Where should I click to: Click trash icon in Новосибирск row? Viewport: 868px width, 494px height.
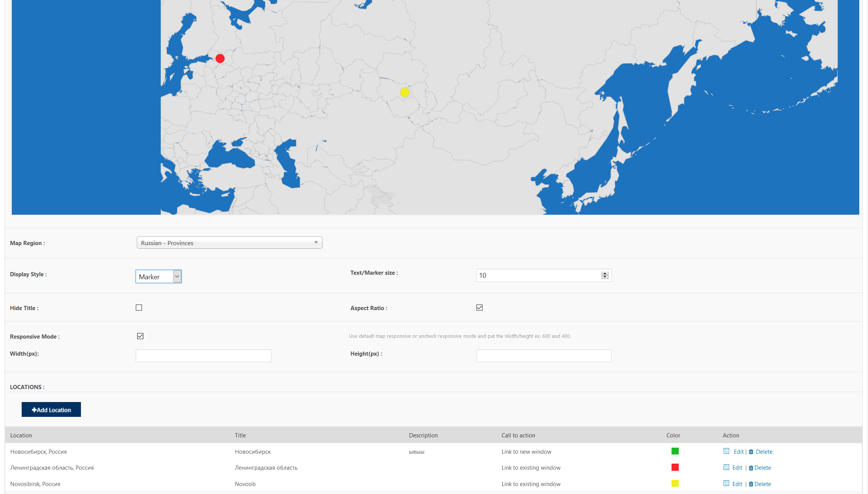coord(751,452)
